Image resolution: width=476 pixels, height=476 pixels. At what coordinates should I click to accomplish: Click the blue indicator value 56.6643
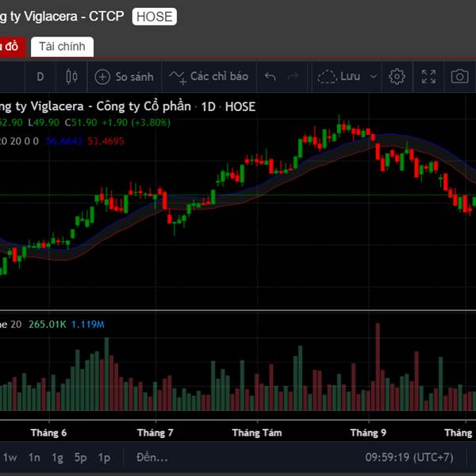point(64,141)
